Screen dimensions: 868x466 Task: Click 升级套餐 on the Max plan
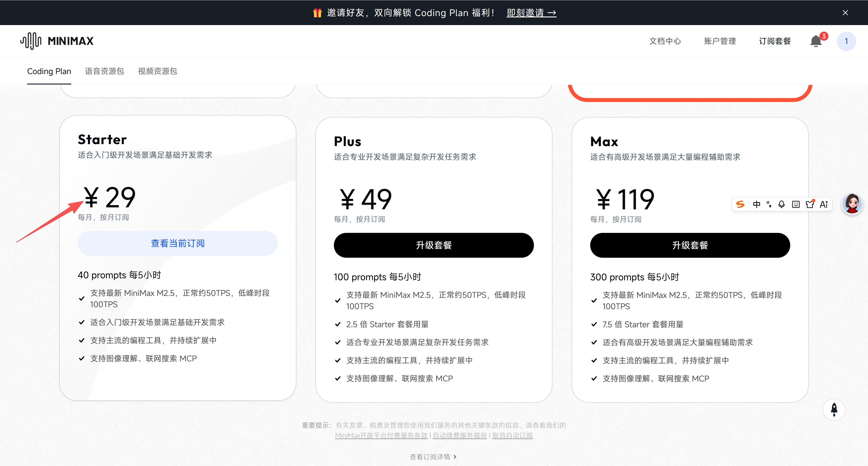[x=690, y=245]
